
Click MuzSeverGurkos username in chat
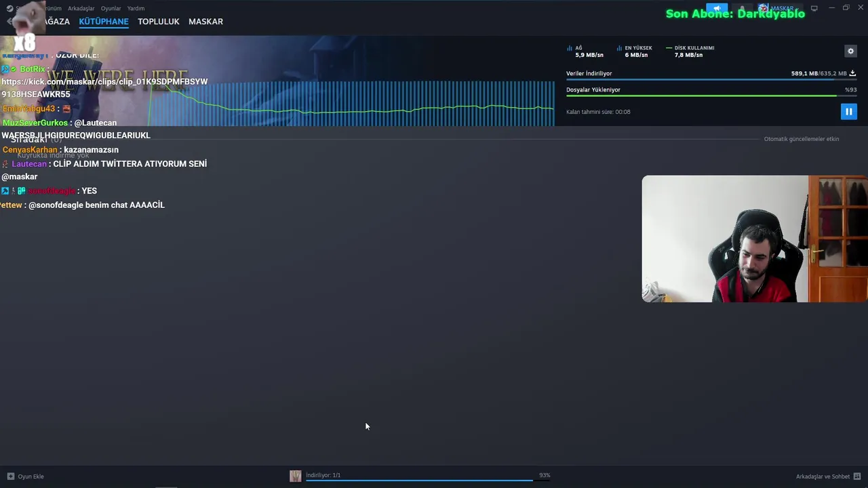(x=35, y=123)
